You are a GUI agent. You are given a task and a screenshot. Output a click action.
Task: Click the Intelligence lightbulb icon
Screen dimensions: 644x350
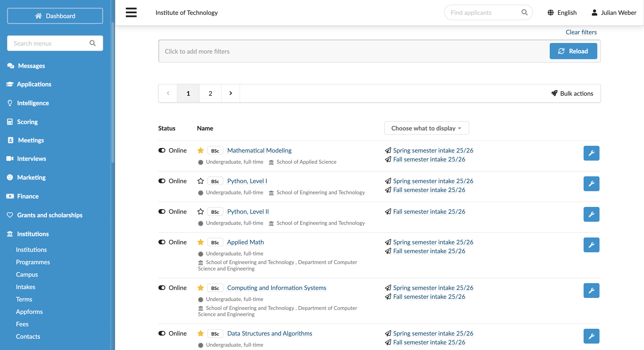pos(10,103)
